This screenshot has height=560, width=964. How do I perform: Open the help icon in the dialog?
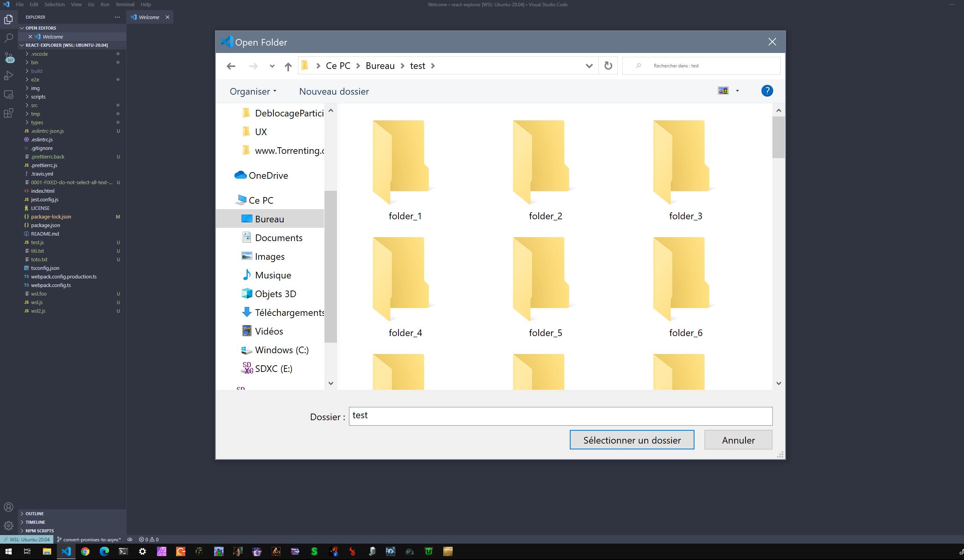[767, 91]
